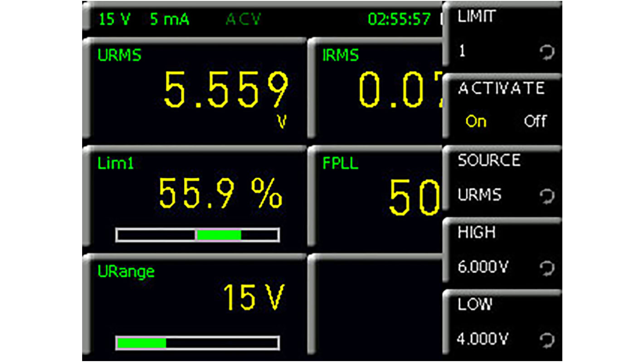The height and width of the screenshot is (362, 644).
Task: Click the URMS label in first cell
Action: pyautogui.click(x=120, y=55)
